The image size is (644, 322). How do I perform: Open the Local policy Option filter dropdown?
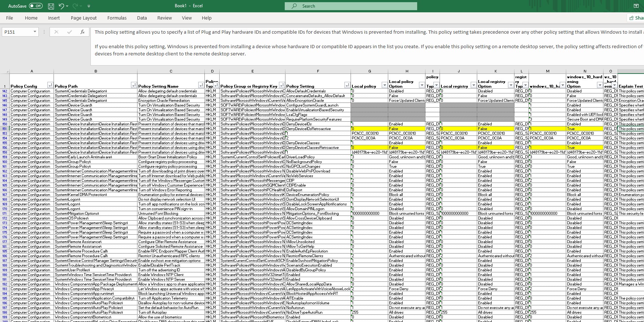pyautogui.click(x=421, y=85)
